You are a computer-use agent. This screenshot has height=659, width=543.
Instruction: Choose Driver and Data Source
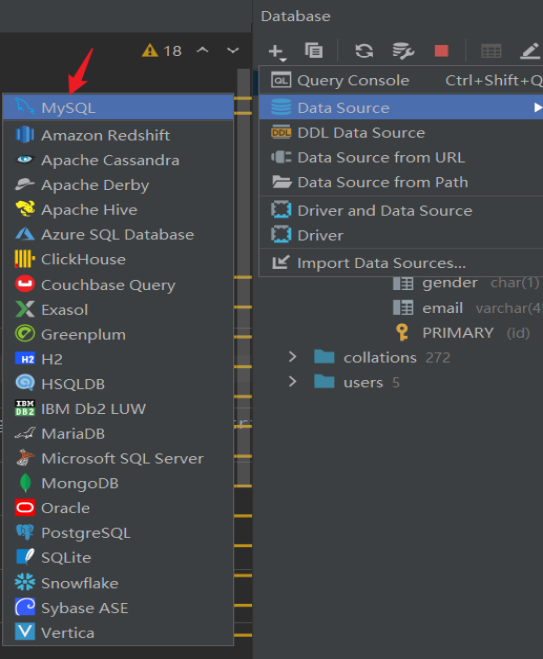[401, 211]
